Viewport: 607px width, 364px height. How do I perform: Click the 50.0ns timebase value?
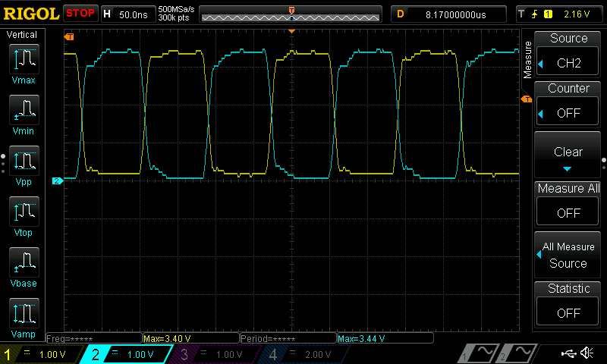click(x=134, y=14)
